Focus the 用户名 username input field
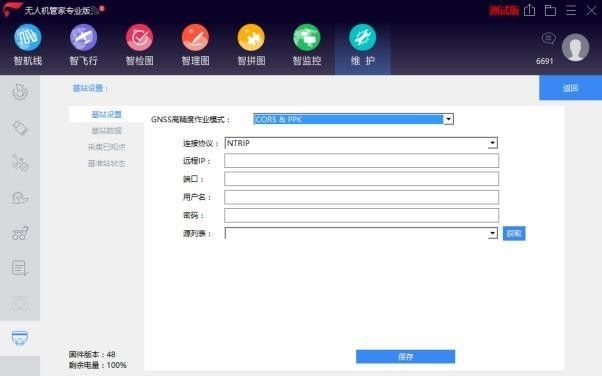Viewport: 602px width, 376px height. click(361, 197)
